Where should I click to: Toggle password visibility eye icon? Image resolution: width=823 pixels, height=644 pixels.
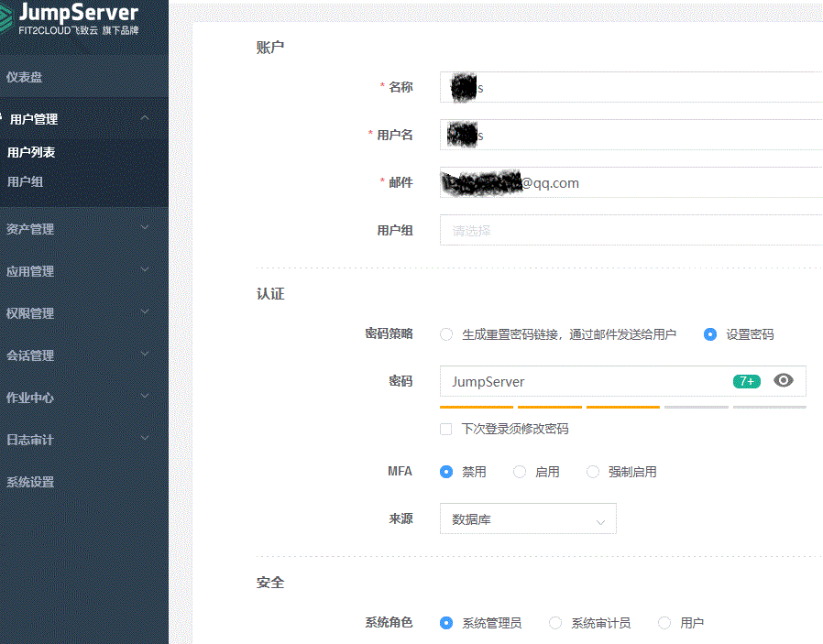[783, 381]
